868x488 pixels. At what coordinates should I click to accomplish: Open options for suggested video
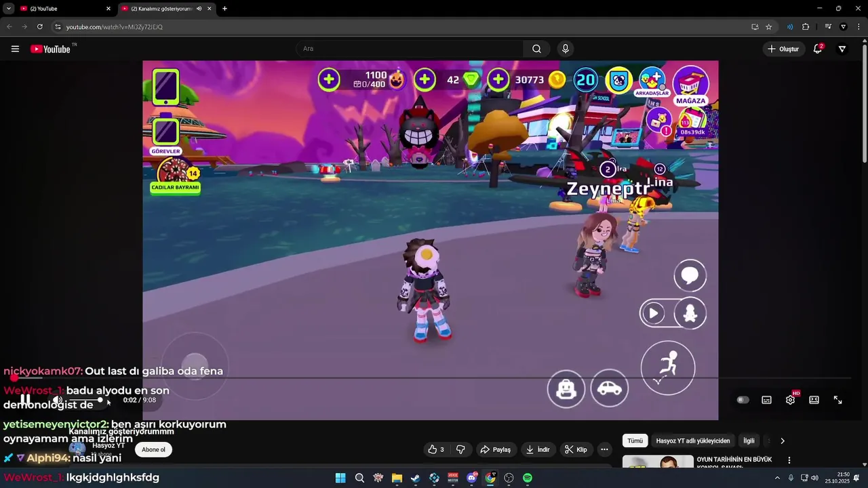tap(789, 460)
